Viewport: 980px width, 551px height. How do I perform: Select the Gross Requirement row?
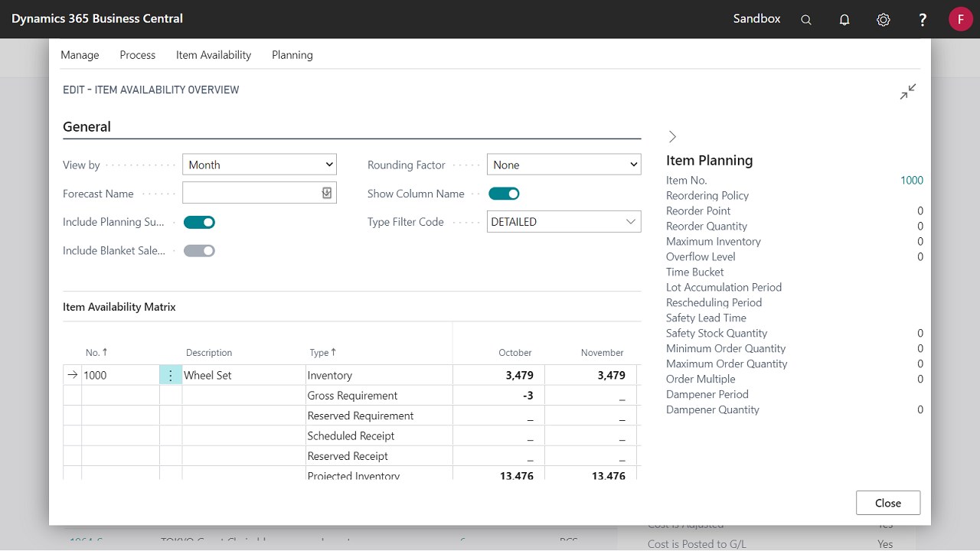[378, 396]
